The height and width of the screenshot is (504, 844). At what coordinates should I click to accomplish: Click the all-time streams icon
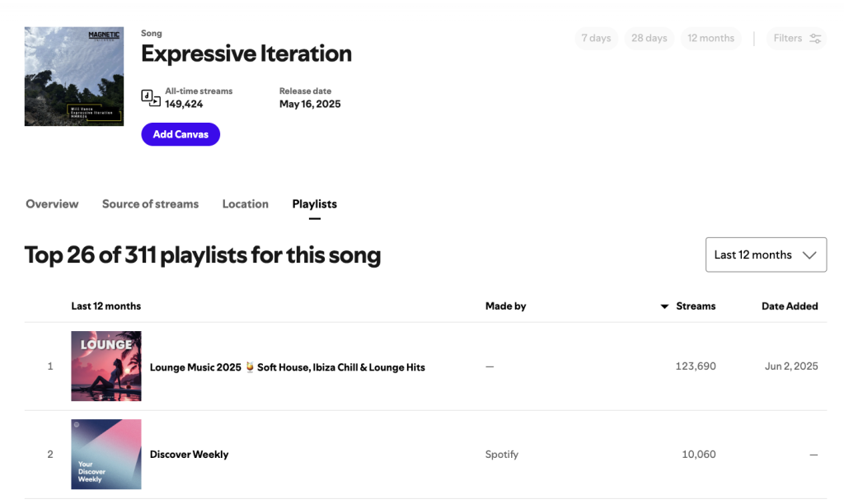(151, 98)
